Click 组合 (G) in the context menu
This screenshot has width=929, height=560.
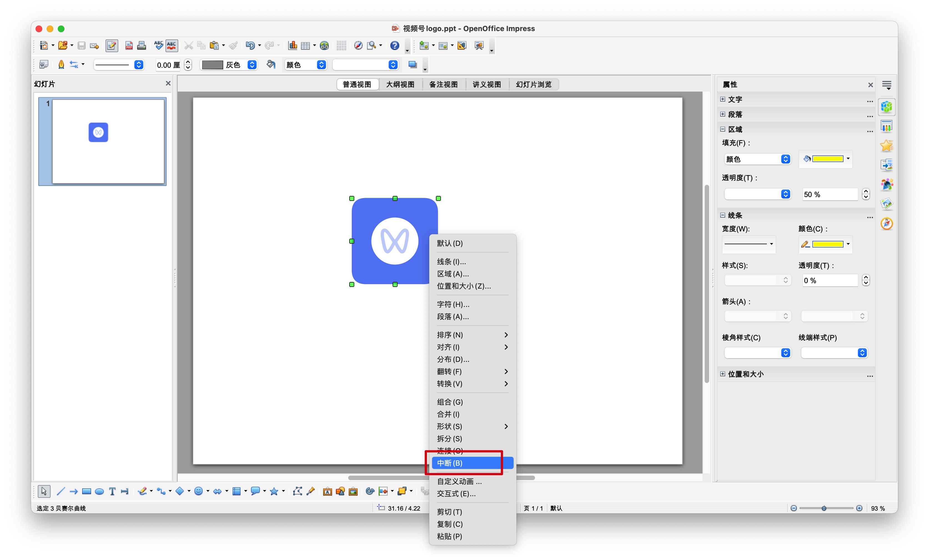point(450,402)
